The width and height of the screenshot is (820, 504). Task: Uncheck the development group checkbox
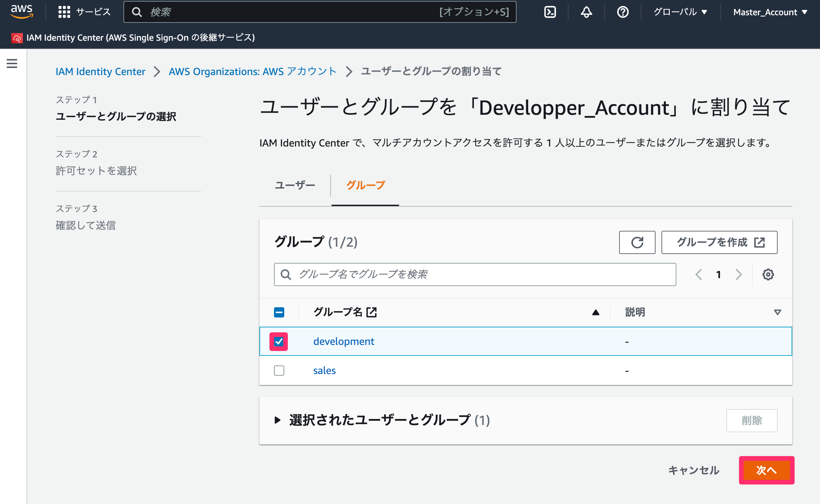click(279, 342)
